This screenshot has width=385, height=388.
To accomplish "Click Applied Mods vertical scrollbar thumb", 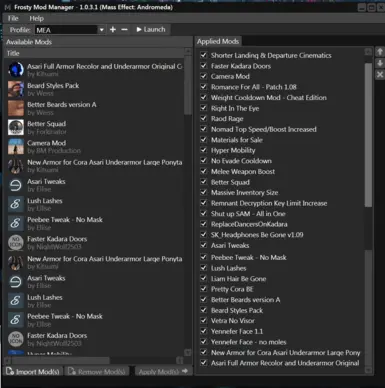I will pyautogui.click(x=368, y=135).
